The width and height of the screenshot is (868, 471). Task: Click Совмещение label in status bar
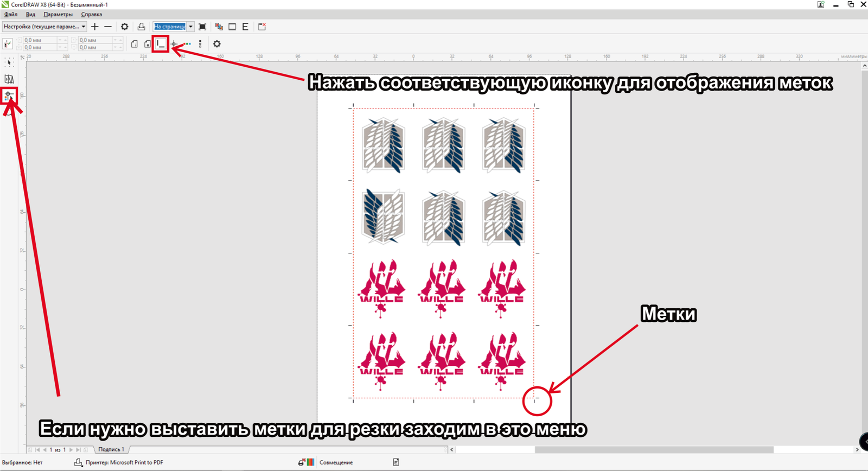coord(336,463)
